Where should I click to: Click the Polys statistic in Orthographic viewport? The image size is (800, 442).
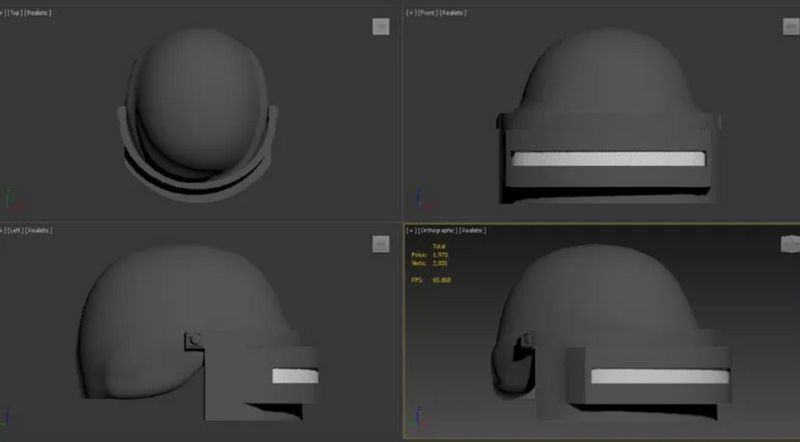(430, 255)
